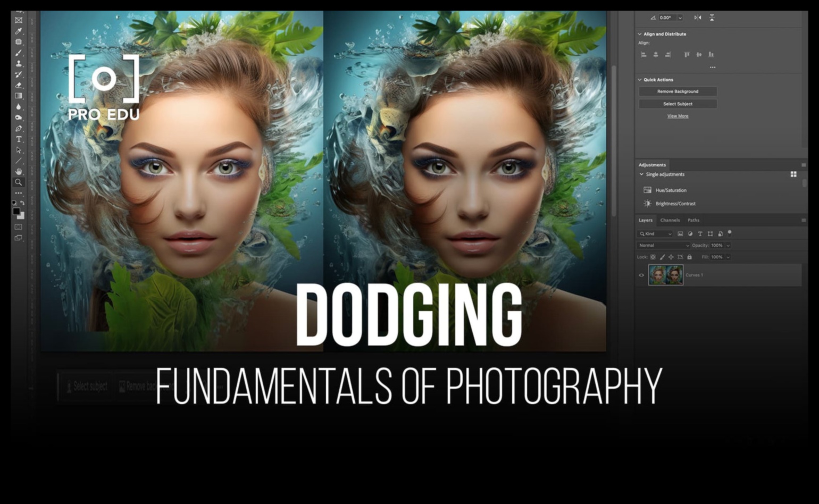819x504 pixels.
Task: Select the Eraser tool
Action: point(19,85)
